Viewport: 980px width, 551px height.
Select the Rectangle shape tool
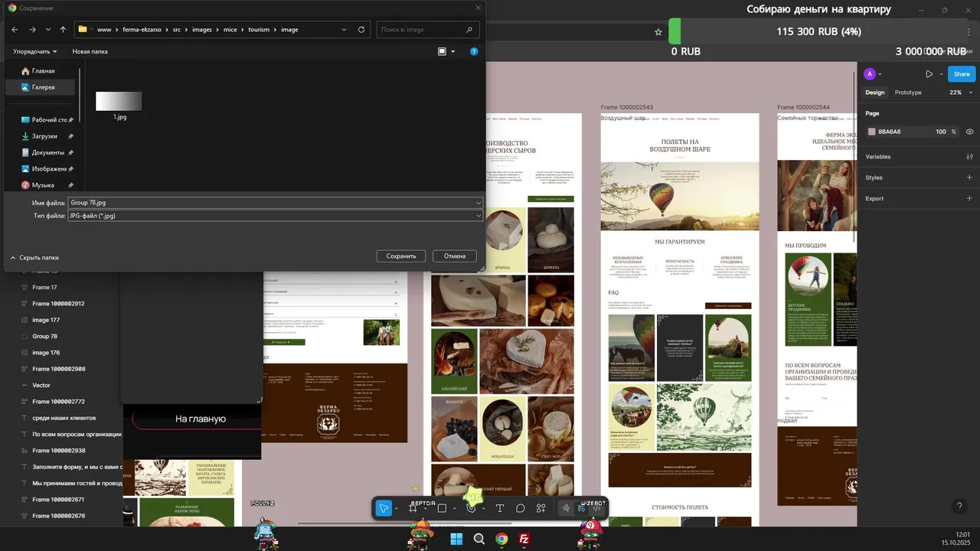pos(442,508)
